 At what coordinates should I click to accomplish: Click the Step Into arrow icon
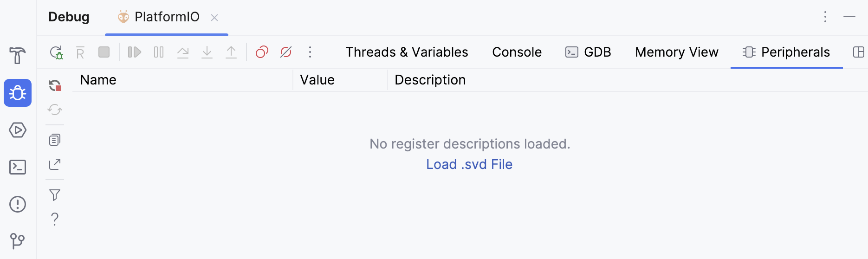pyautogui.click(x=207, y=52)
